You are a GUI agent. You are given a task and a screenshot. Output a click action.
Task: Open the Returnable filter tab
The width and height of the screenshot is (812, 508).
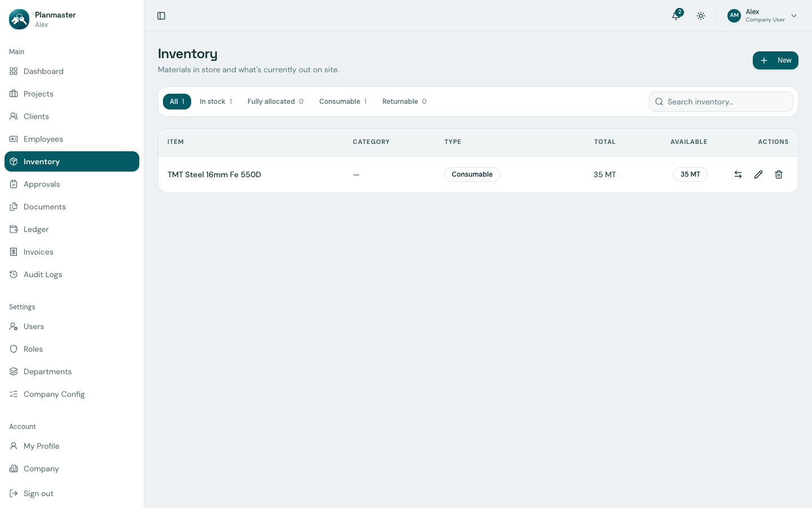coord(404,102)
